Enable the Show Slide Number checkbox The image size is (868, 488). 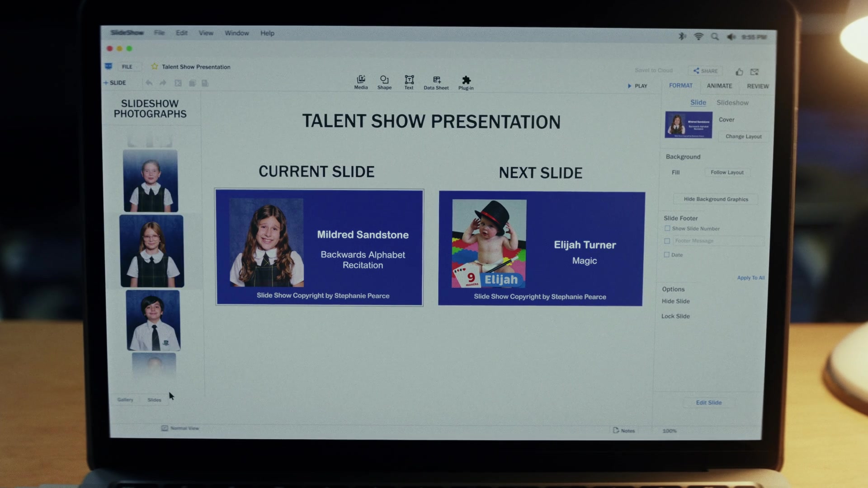click(667, 228)
